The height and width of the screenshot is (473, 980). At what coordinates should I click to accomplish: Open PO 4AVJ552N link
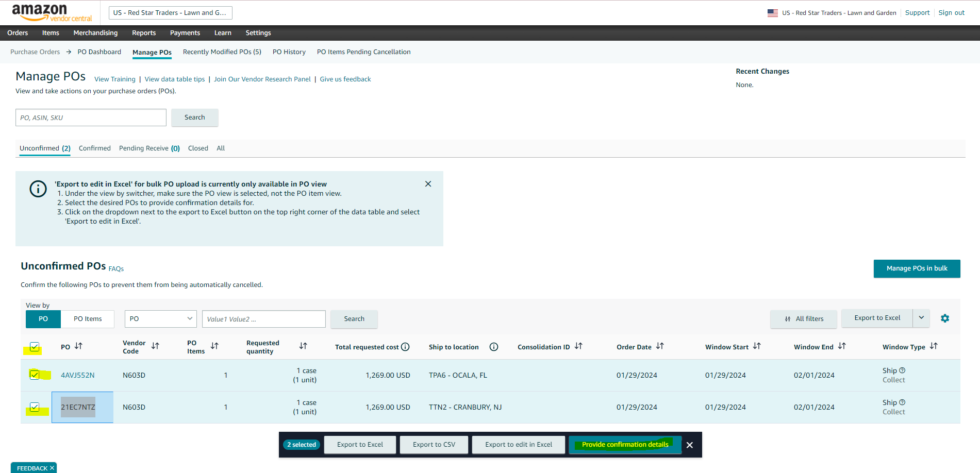tap(78, 375)
